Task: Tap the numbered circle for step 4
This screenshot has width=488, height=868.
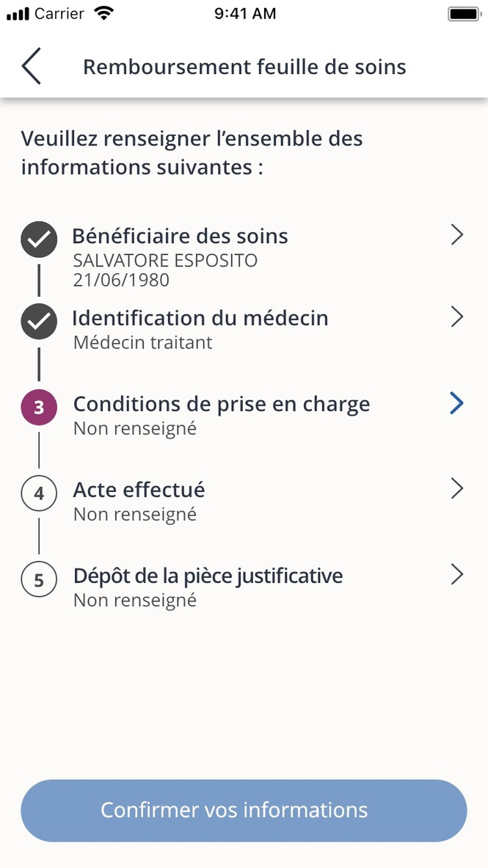Action: pos(38,493)
